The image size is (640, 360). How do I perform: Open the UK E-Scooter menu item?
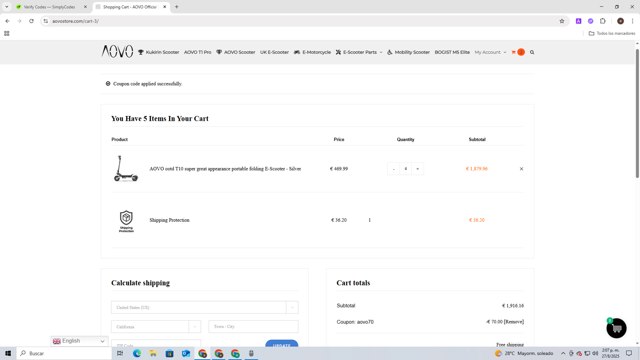274,52
